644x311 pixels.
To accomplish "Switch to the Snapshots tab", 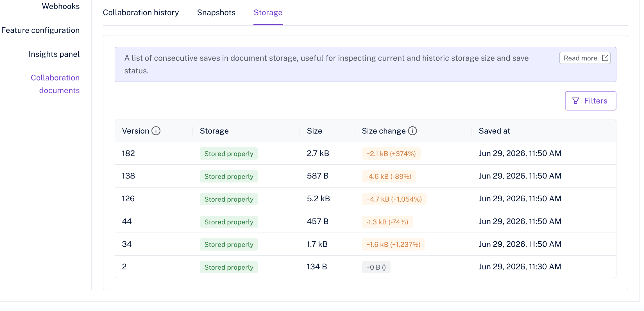I will tap(216, 12).
